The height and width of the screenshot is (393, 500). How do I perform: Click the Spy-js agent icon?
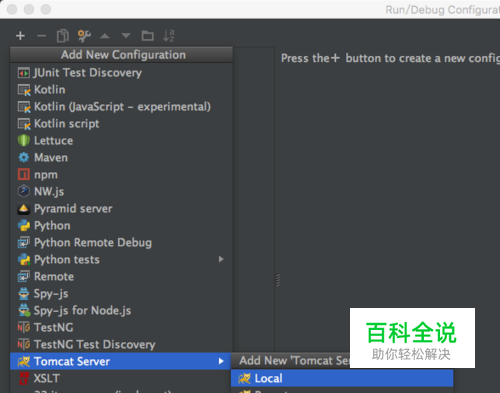click(x=24, y=293)
